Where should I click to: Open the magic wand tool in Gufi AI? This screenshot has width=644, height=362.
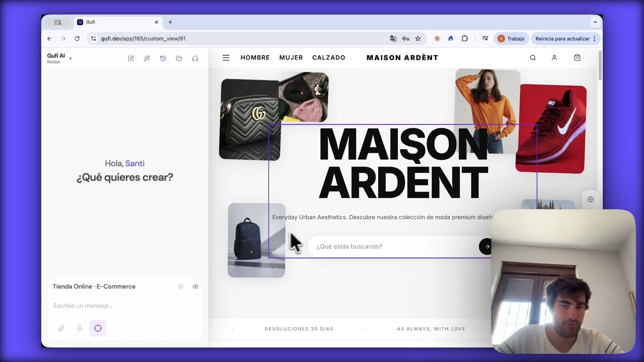tap(147, 58)
